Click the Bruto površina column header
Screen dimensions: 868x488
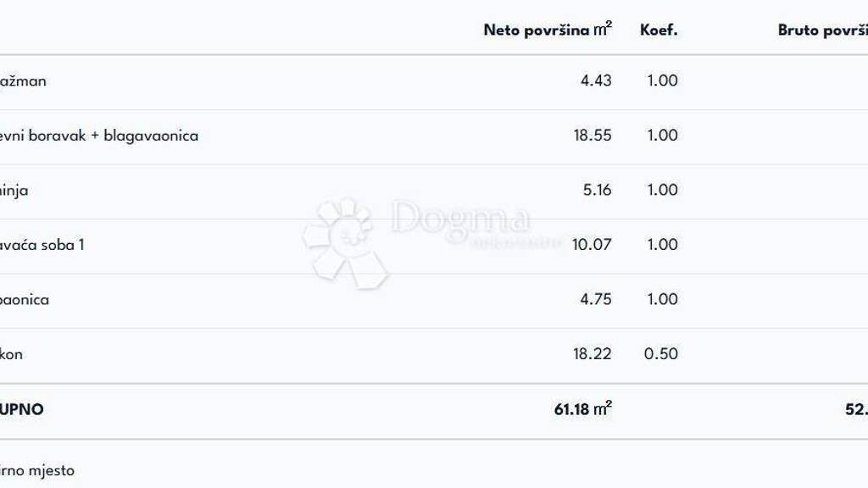(822, 30)
